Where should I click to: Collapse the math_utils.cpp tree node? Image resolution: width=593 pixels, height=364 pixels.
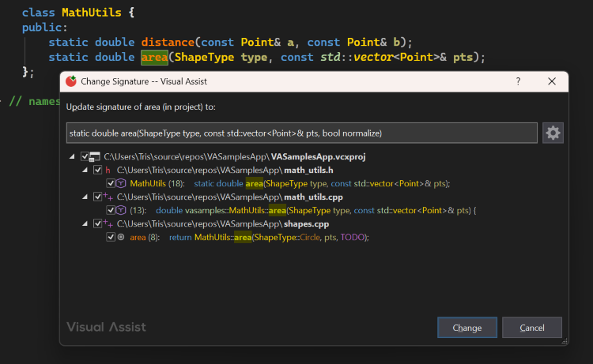[85, 197]
